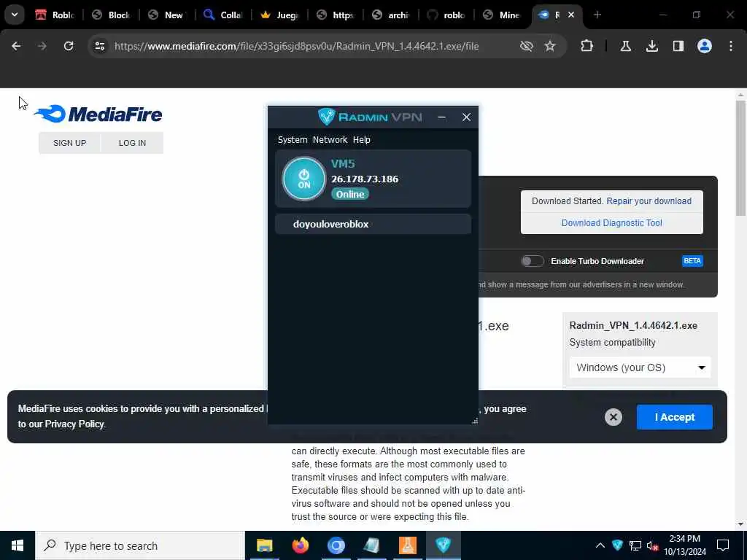This screenshot has height=560, width=747.
Task: Open the tab search dropdown arrow
Action: click(15, 15)
